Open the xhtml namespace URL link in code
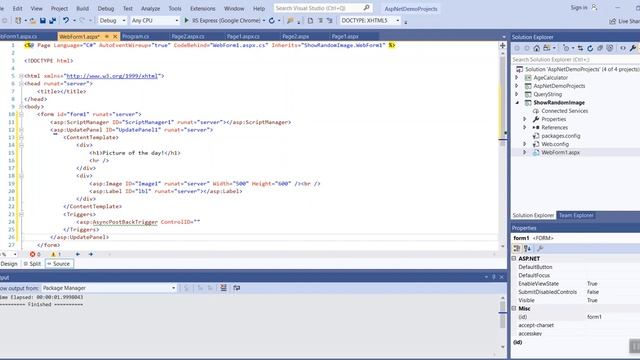 [x=112, y=76]
